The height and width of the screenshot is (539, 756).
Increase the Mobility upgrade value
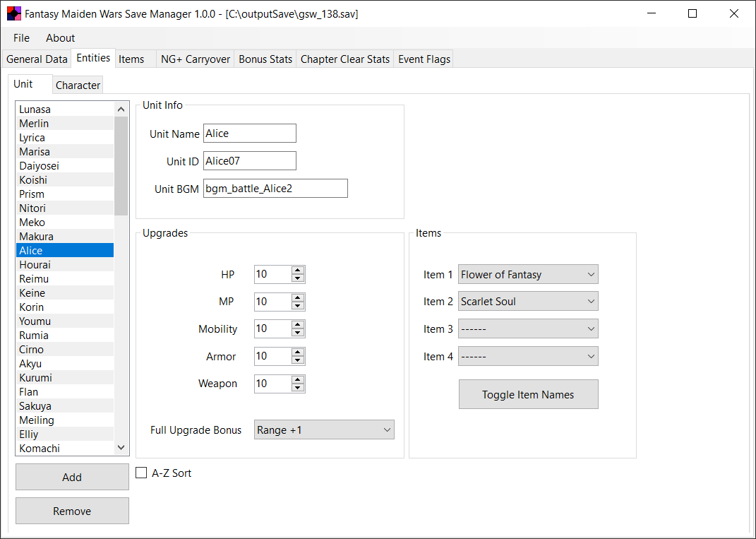coord(298,325)
